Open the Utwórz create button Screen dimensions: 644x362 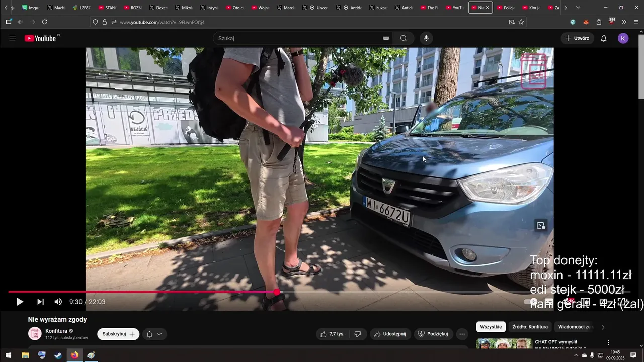point(577,38)
